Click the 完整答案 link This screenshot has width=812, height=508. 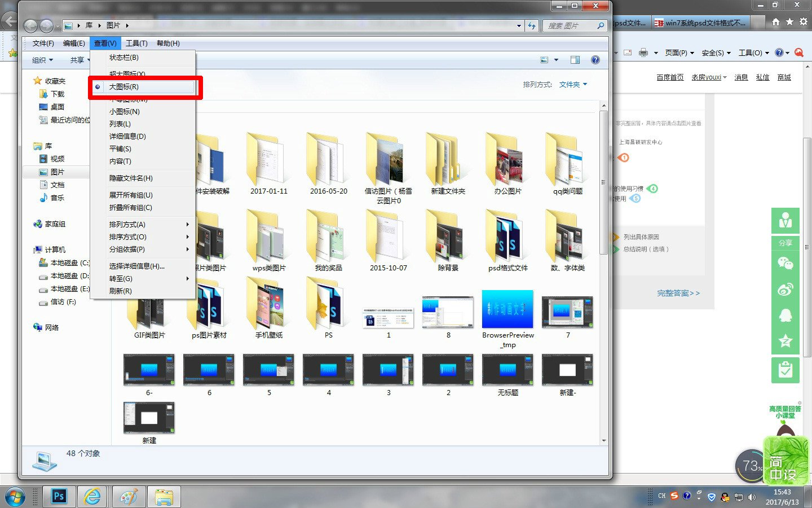point(678,293)
